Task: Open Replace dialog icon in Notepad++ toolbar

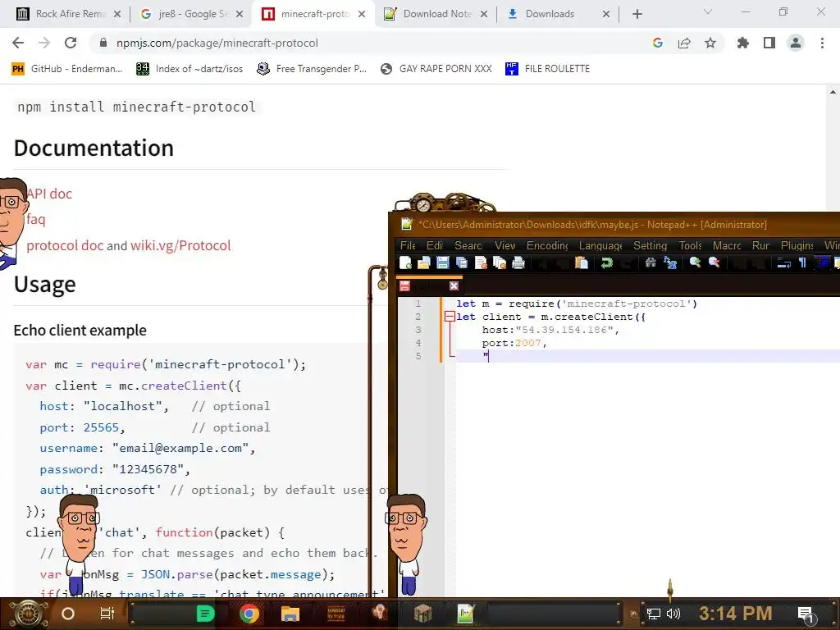Action: pyautogui.click(x=669, y=262)
